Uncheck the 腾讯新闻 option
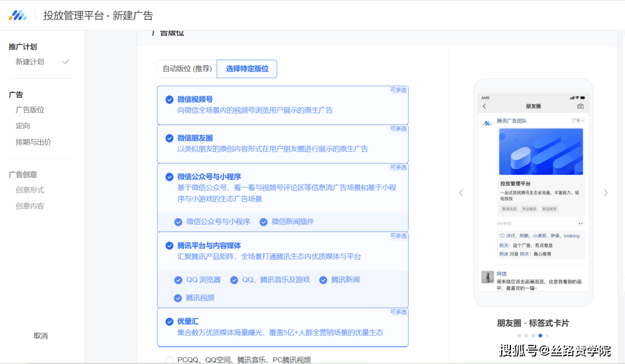Viewport: 625px width, 364px height. [323, 280]
